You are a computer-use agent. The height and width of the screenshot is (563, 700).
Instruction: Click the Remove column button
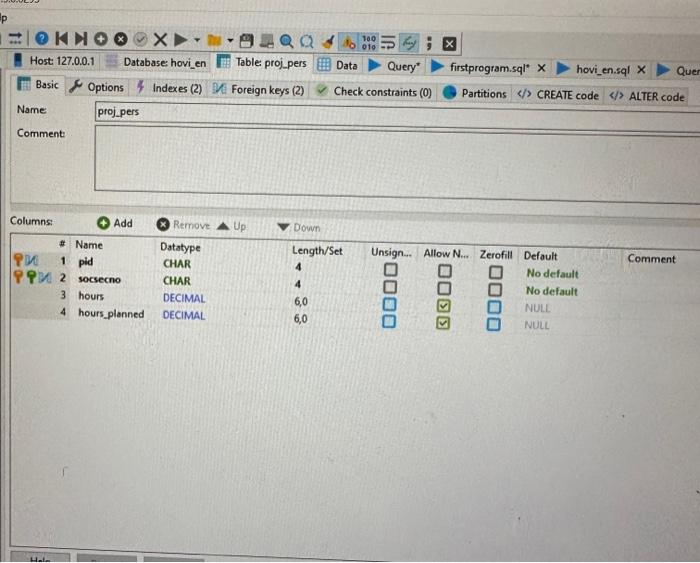183,225
